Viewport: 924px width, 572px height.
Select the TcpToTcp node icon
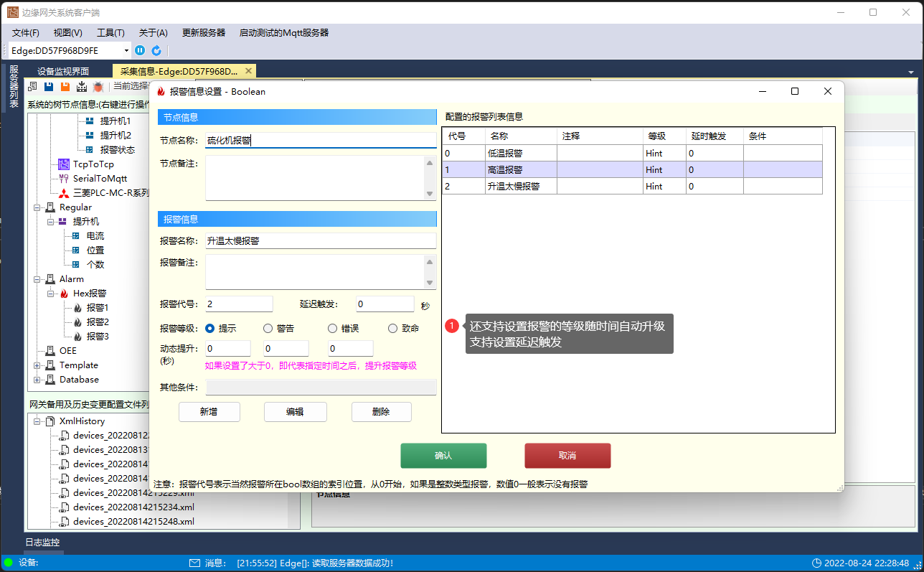point(64,164)
